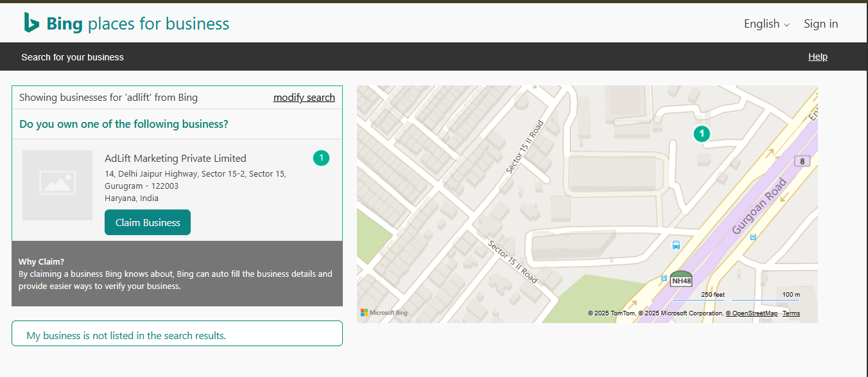The width and height of the screenshot is (868, 377).
Task: Choose My business is not listed option
Action: [177, 333]
